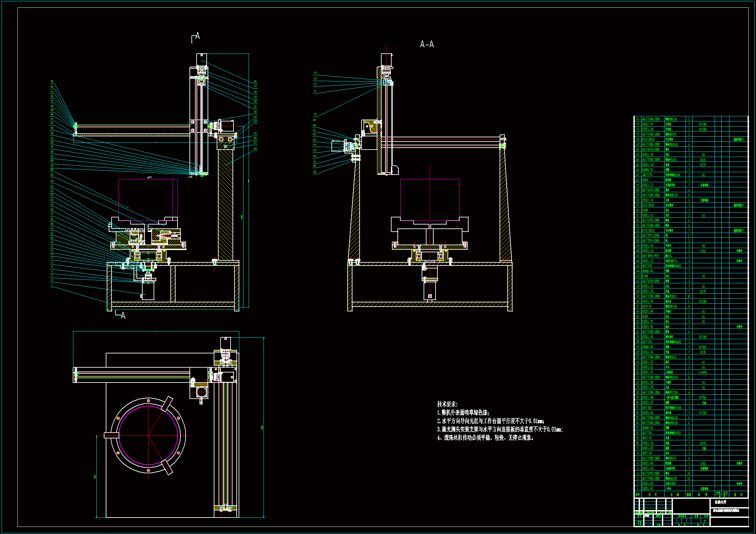Pick balloon number 74 on A-A view
The height and width of the screenshot is (534, 756).
click(315, 73)
